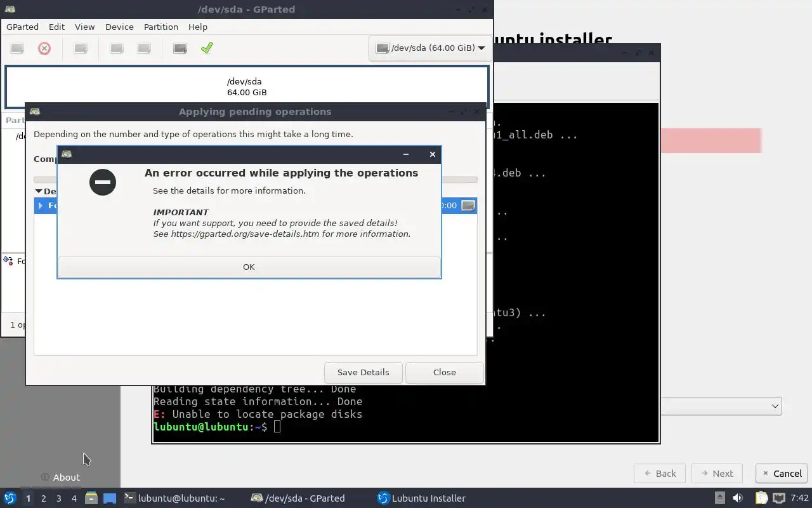Image resolution: width=812 pixels, height=508 pixels.
Task: Click the network connection tray icon
Action: click(779, 498)
